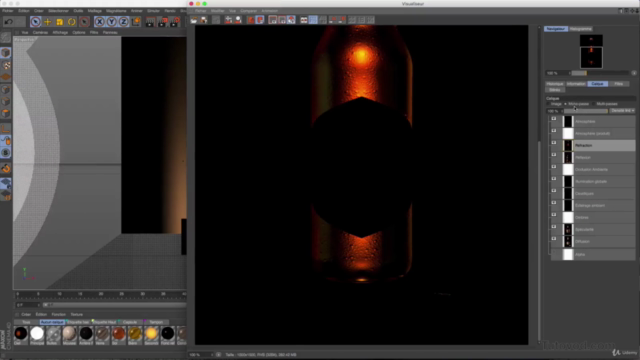
Task: Open the Historique tab
Action: click(555, 84)
